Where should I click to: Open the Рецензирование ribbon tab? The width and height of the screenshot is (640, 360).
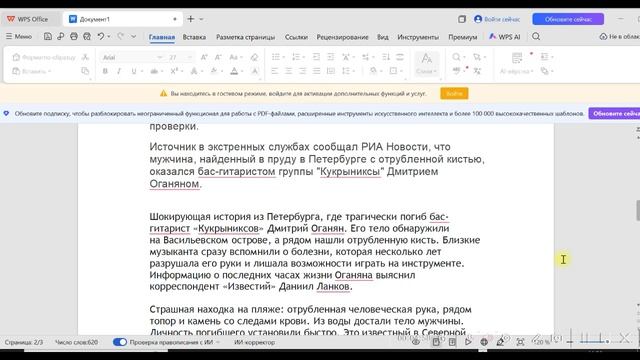tap(342, 37)
